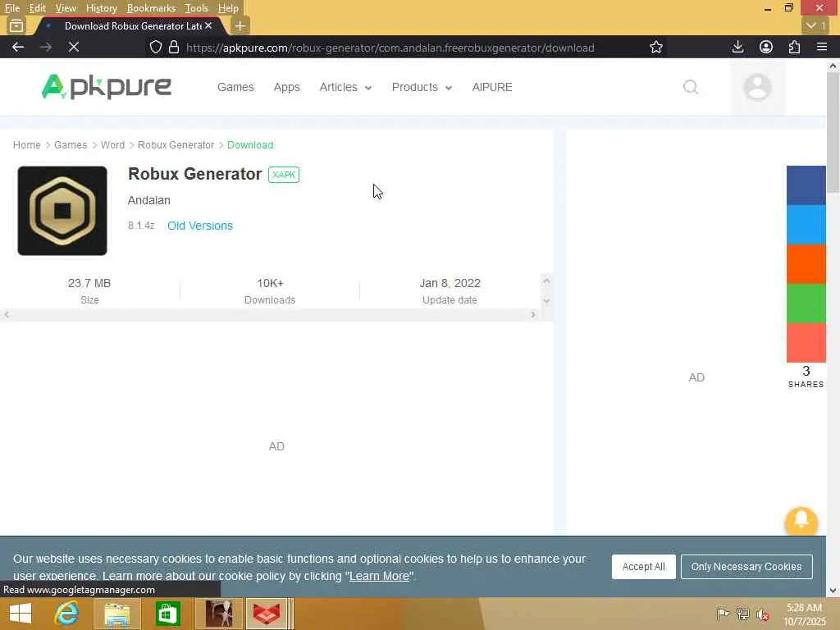Click the Robux Generator app icon
This screenshot has height=630, width=840.
(x=62, y=211)
